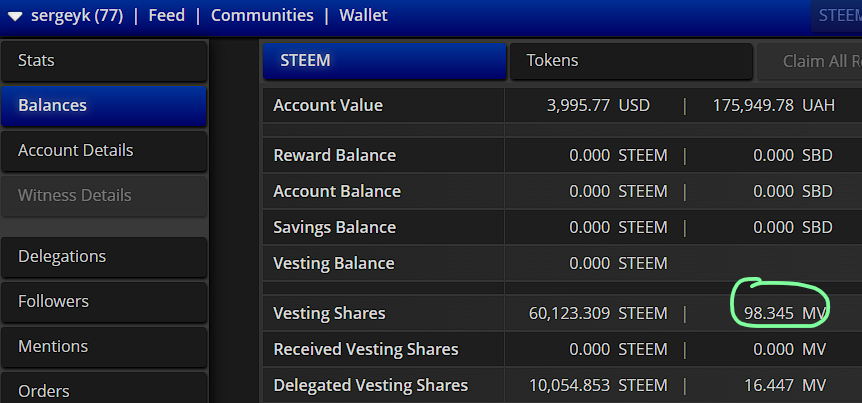Click the STEEM button in the top bar

click(x=837, y=15)
